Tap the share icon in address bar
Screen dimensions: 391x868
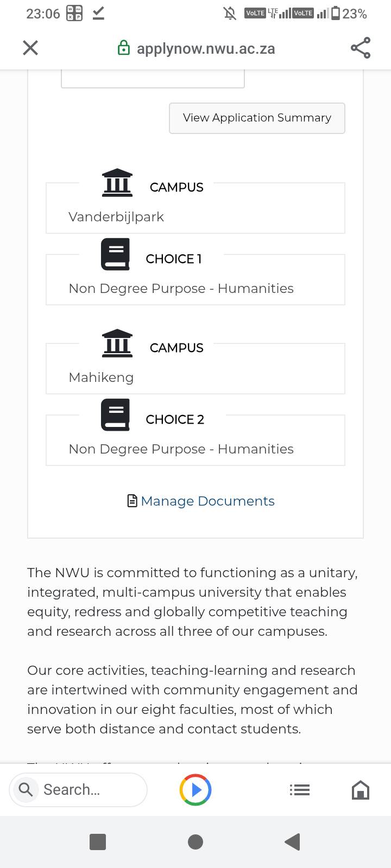pyautogui.click(x=361, y=48)
